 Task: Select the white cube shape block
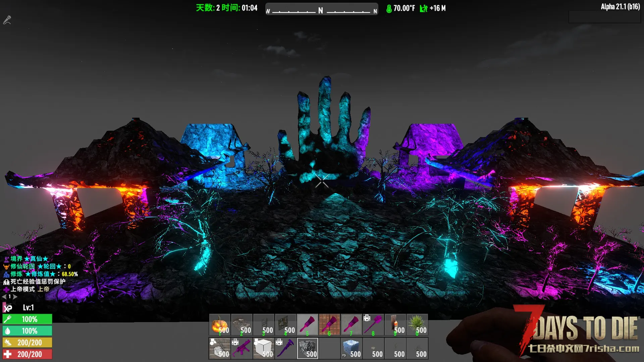(x=264, y=348)
